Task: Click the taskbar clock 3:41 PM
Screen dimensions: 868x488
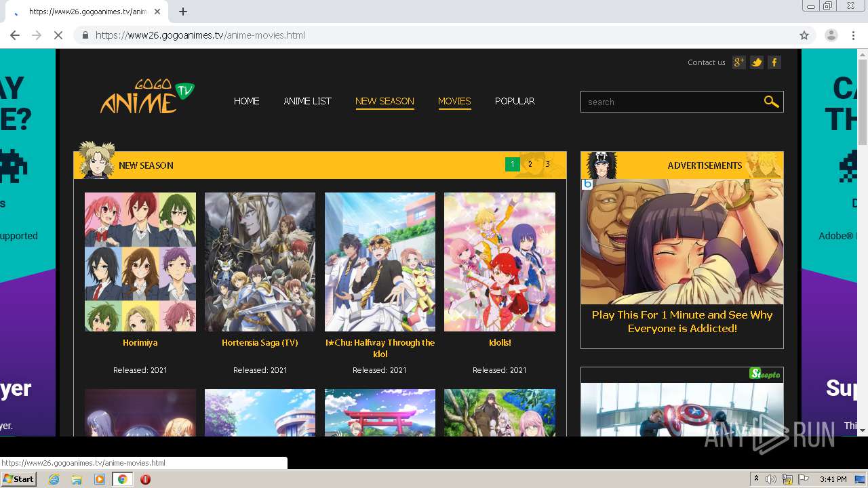Action: 833,479
